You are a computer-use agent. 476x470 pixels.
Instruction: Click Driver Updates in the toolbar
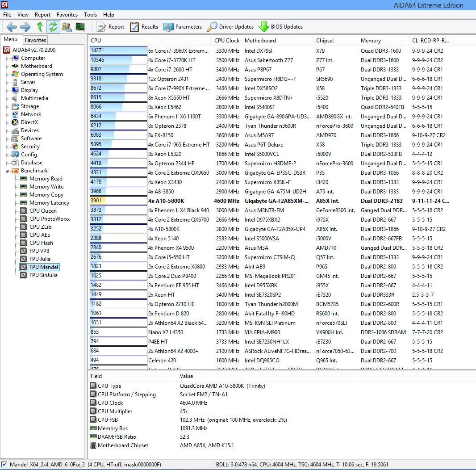(230, 27)
